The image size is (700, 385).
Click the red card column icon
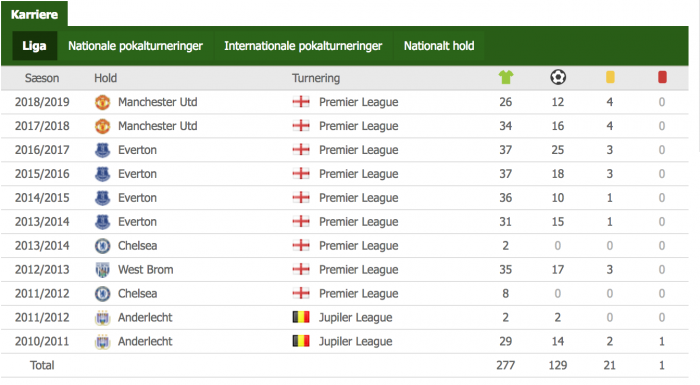(x=662, y=77)
